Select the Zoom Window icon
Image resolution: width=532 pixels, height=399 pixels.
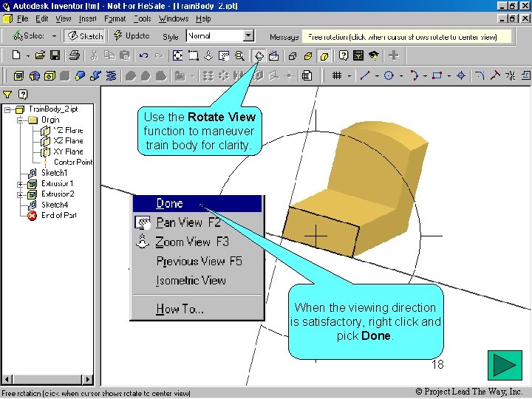pyautogui.click(x=194, y=55)
